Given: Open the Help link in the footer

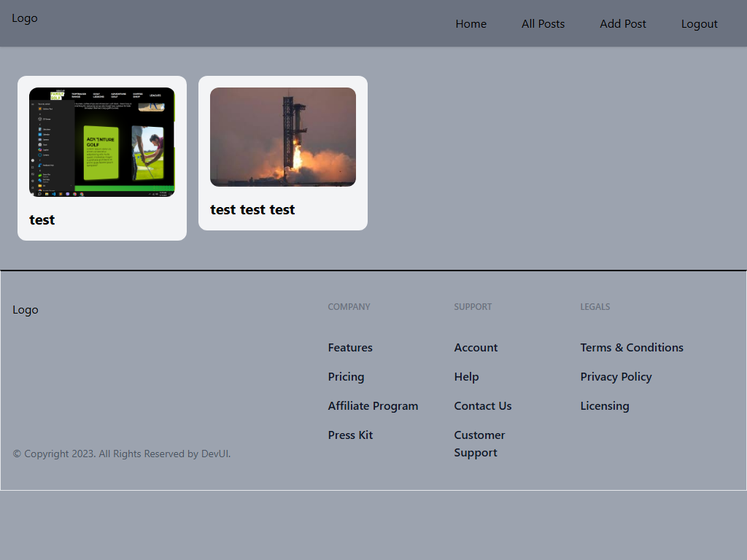Looking at the screenshot, I should tap(466, 377).
